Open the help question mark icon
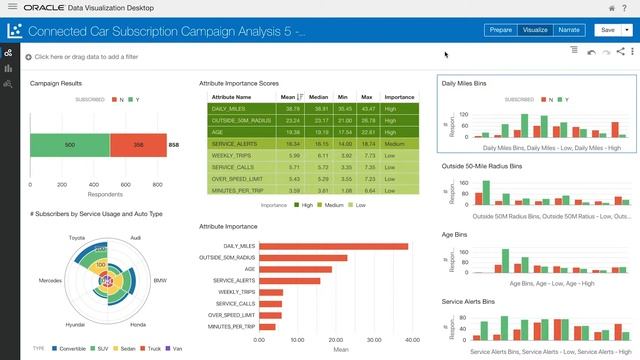This screenshot has height=360, width=640. click(x=624, y=8)
